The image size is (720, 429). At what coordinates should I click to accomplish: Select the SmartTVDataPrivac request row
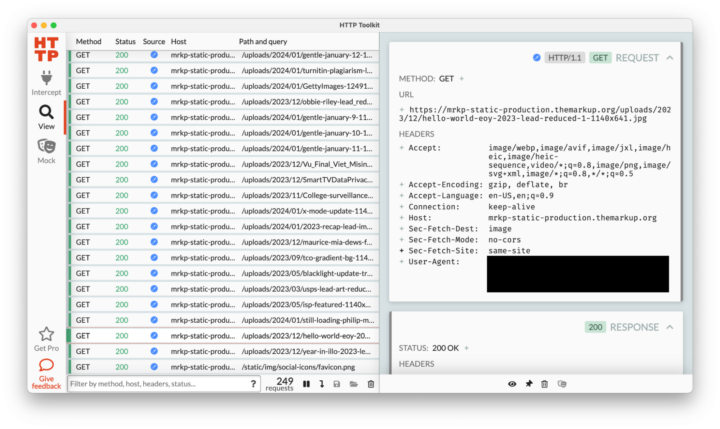pyautogui.click(x=224, y=180)
